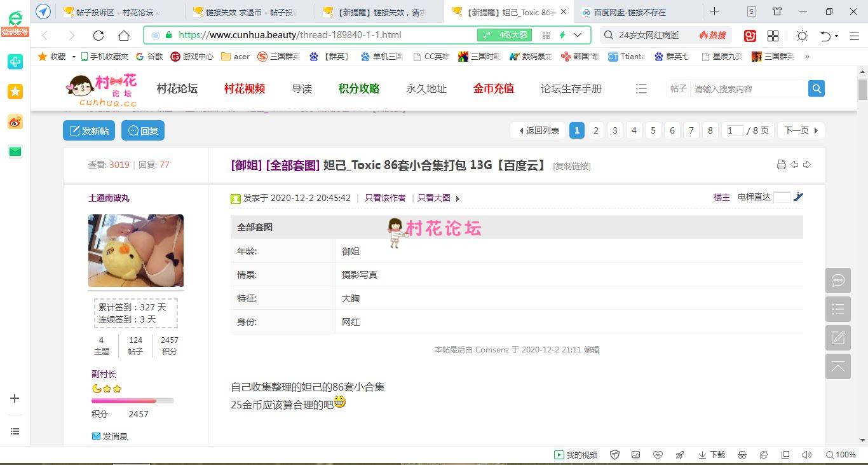Click the printer icon on the thread
Screen dimensions: 868x465
782,165
